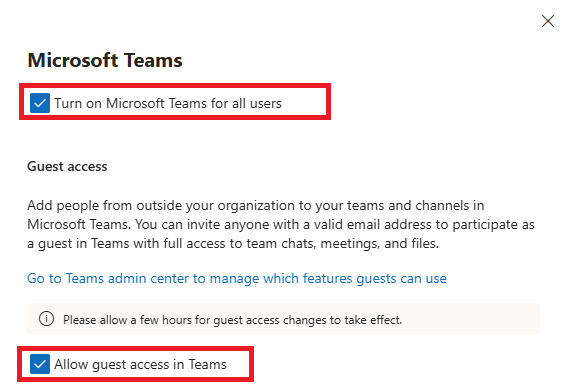Click the info icon in the notice banner
This screenshot has height=392, width=567.
click(47, 319)
